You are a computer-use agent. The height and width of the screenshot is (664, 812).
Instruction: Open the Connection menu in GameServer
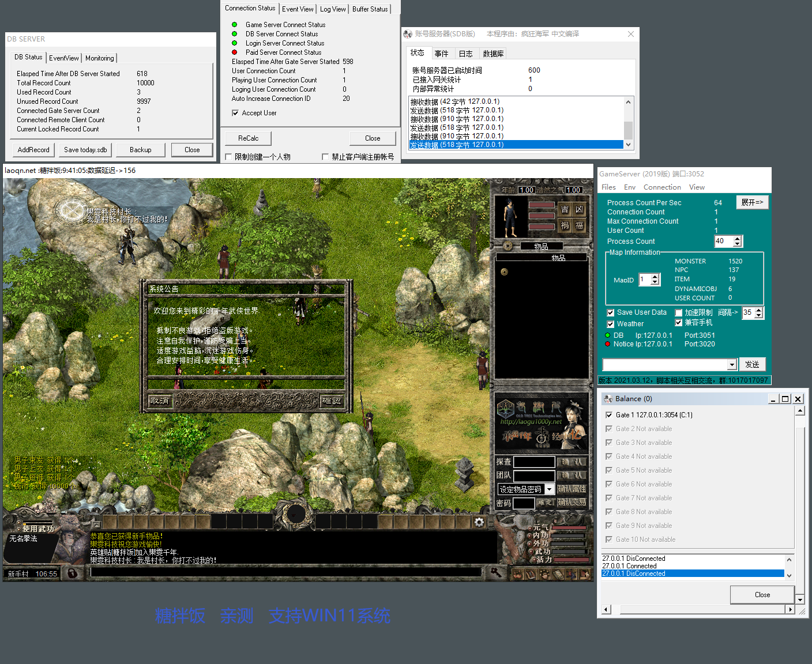coord(662,187)
